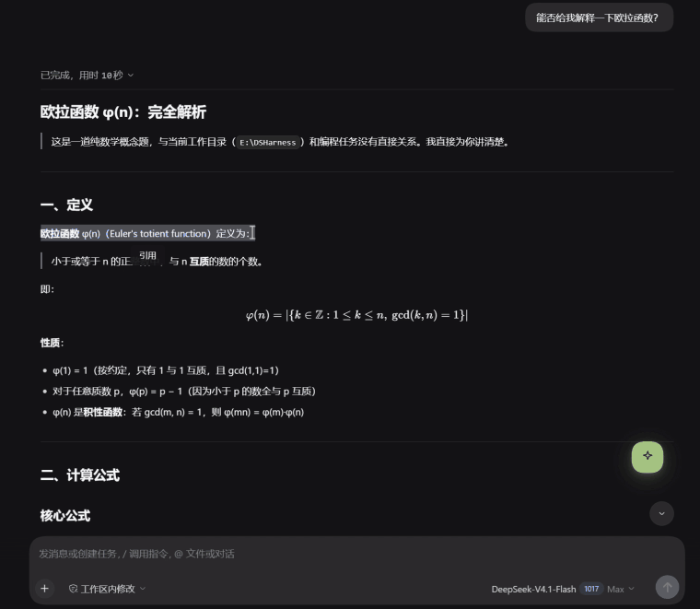Click the 1017 token count badge
The image size is (700, 609).
[591, 589]
